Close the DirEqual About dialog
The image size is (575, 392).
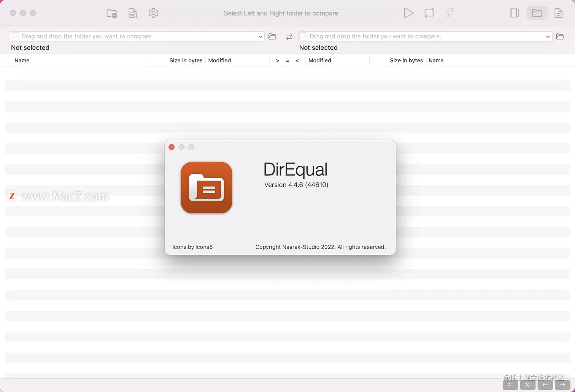(172, 147)
